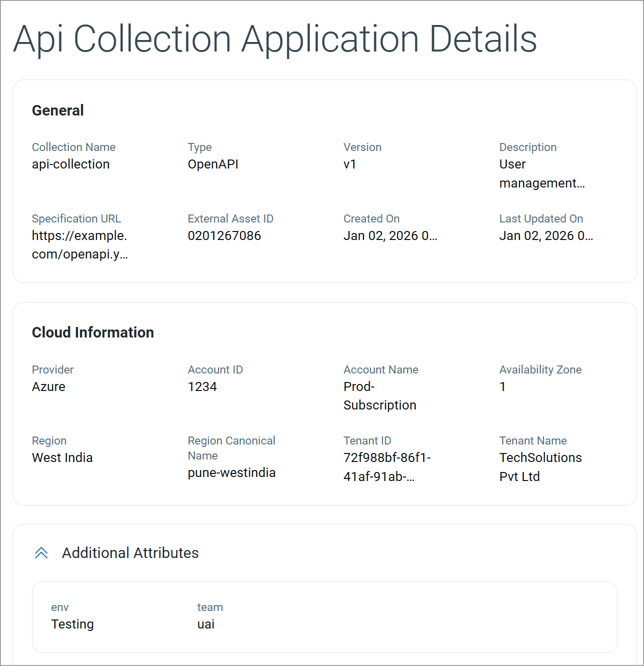
Task: Click the Availability Zone value '1'
Action: (x=502, y=386)
